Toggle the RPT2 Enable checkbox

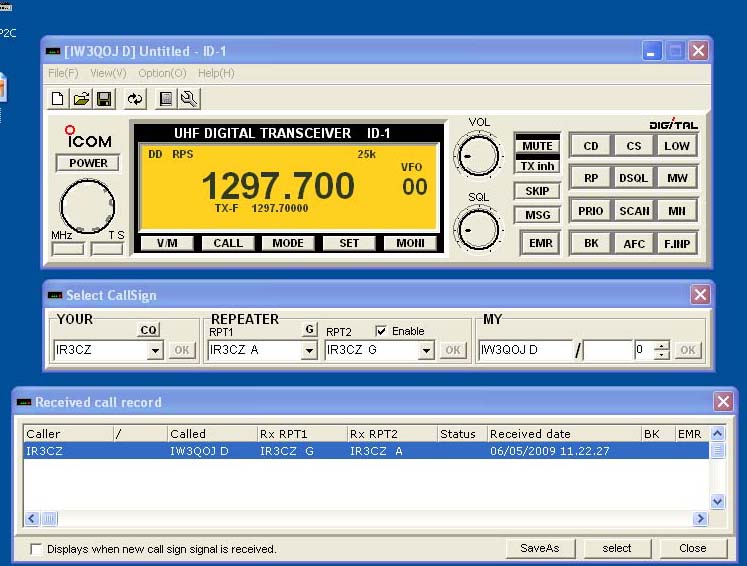tap(381, 331)
